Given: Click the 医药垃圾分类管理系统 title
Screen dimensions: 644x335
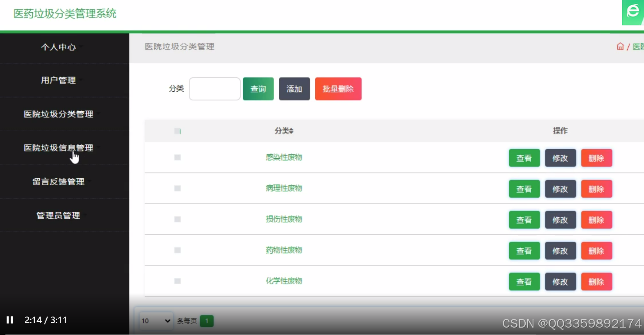Looking at the screenshot, I should point(65,13).
